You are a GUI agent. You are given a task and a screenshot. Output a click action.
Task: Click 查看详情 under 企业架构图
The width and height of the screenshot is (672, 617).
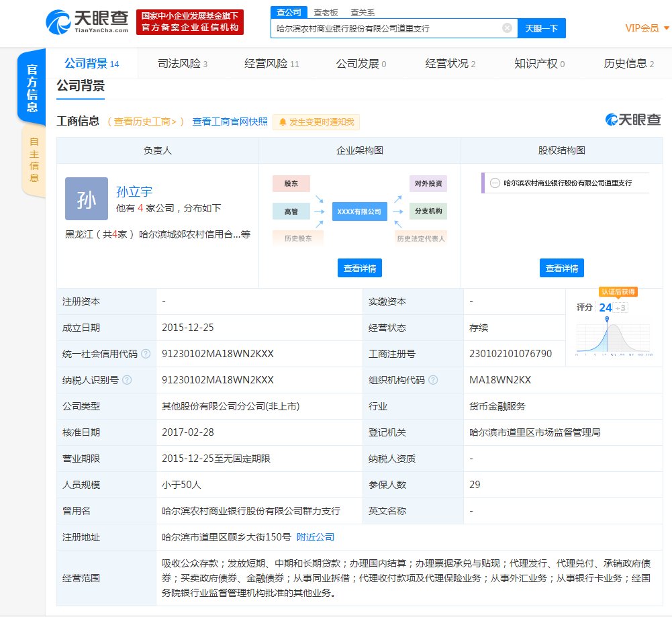[360, 269]
